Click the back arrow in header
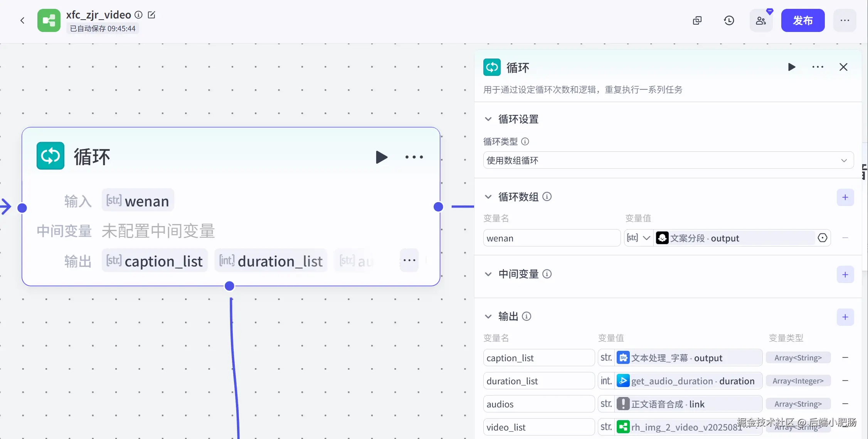 point(22,20)
